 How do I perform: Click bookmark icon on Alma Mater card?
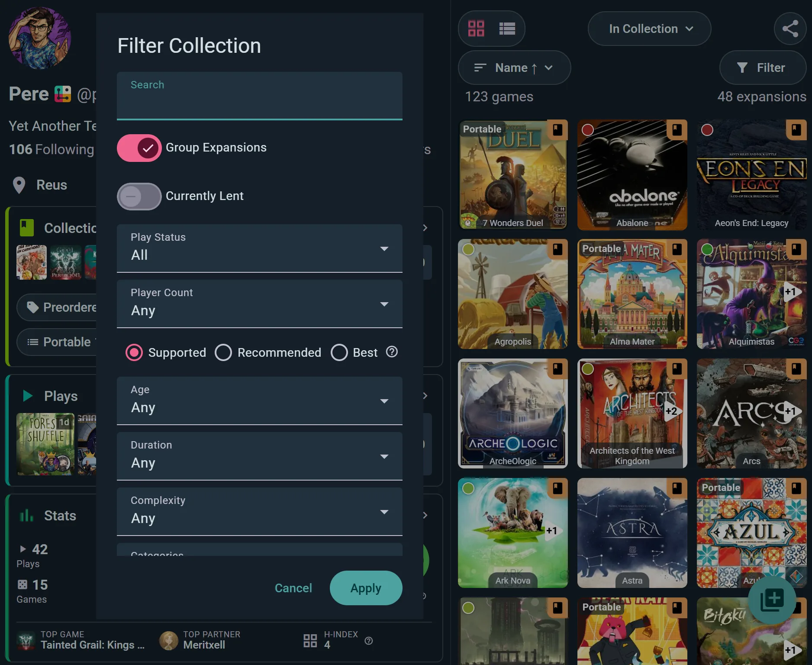(677, 249)
